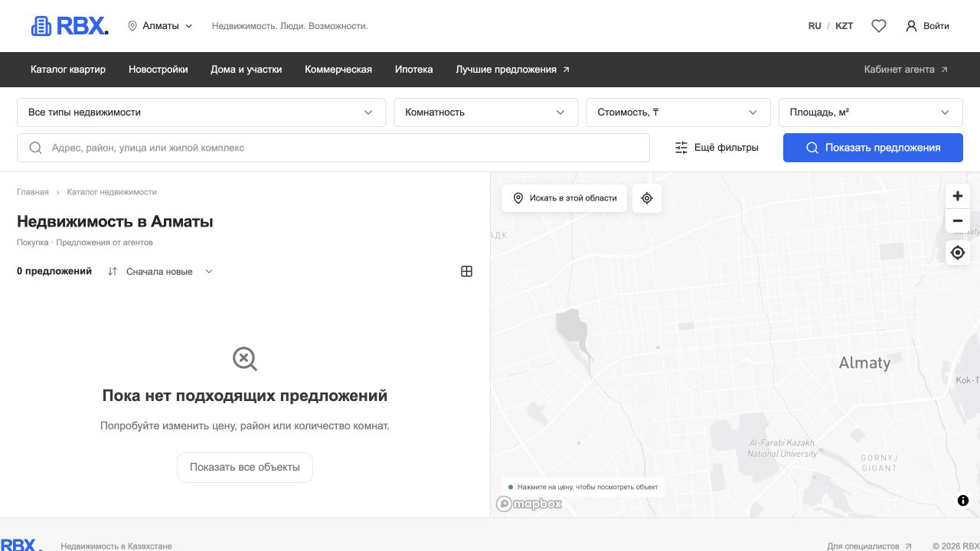The image size is (980, 551).
Task: Open Дома и участки menu item
Action: pos(247,69)
